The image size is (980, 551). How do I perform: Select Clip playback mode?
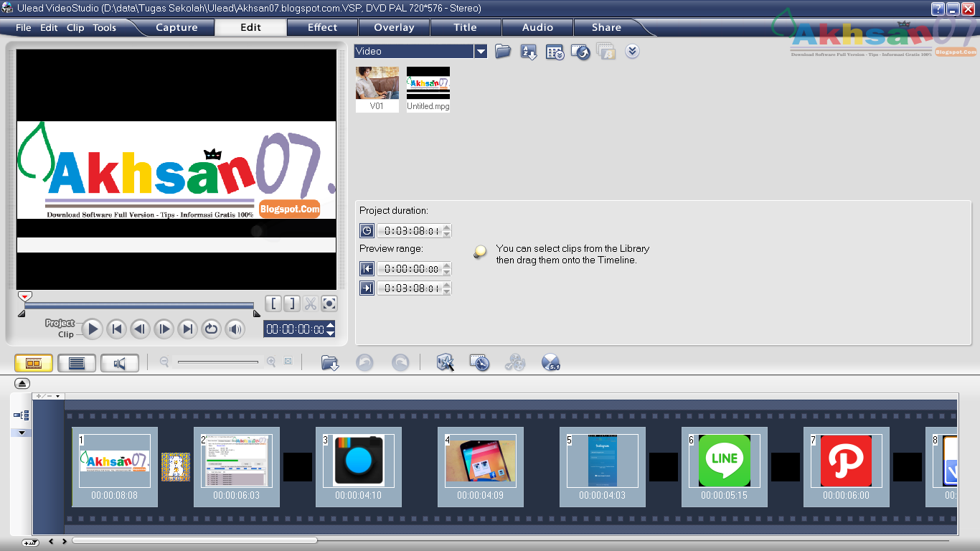click(x=66, y=334)
